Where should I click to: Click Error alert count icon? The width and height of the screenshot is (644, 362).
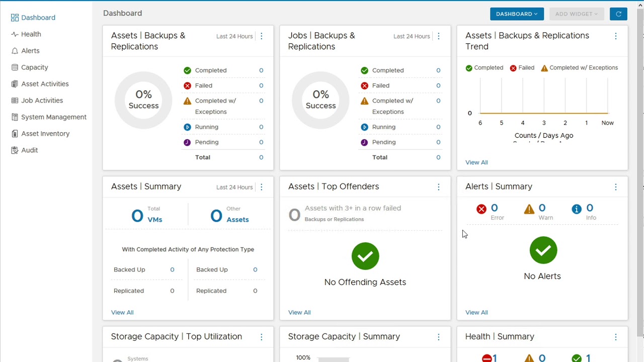click(481, 209)
